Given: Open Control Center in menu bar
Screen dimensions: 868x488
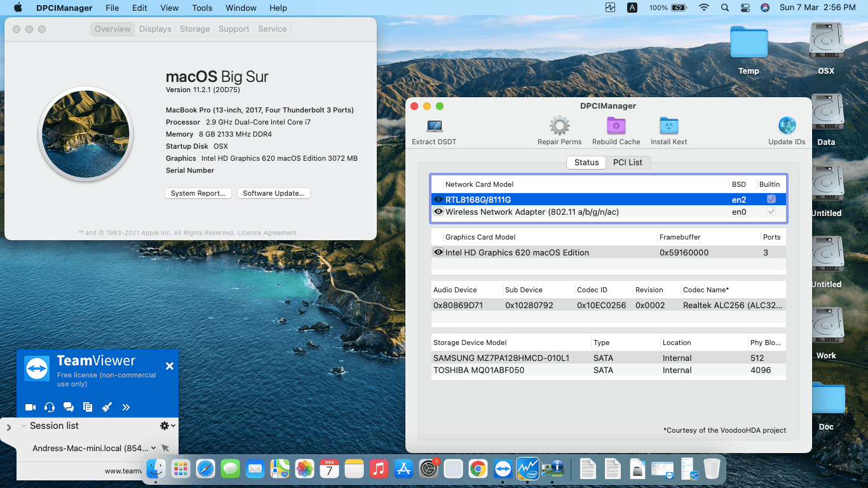Looking at the screenshot, I should (745, 8).
